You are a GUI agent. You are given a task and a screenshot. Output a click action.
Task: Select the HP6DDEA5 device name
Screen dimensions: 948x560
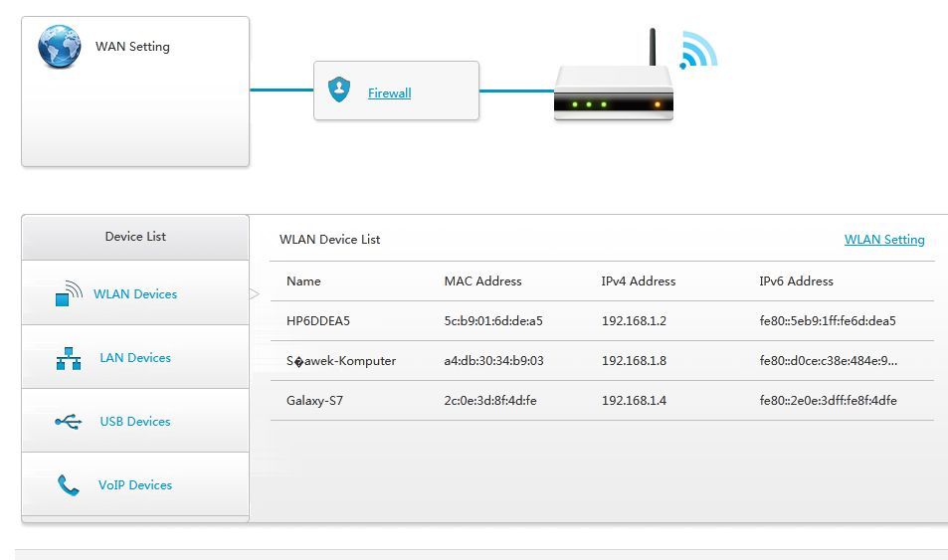[318, 321]
